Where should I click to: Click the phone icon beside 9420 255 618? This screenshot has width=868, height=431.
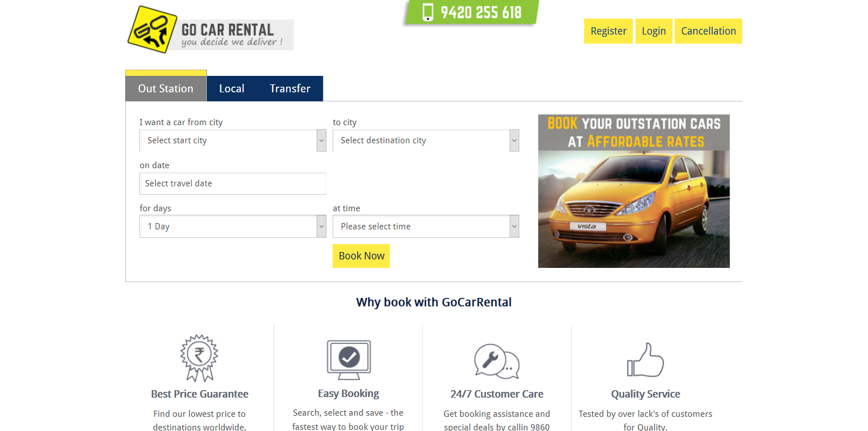[x=428, y=12]
